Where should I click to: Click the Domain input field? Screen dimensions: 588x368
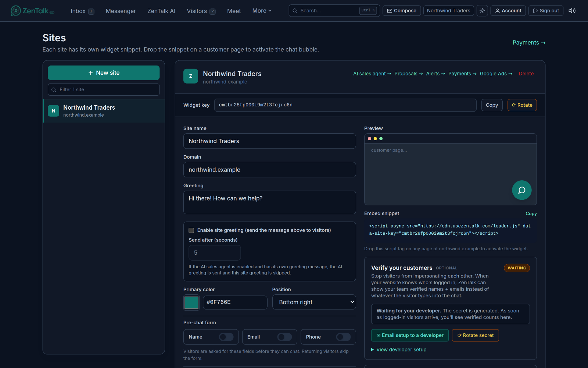click(x=269, y=170)
